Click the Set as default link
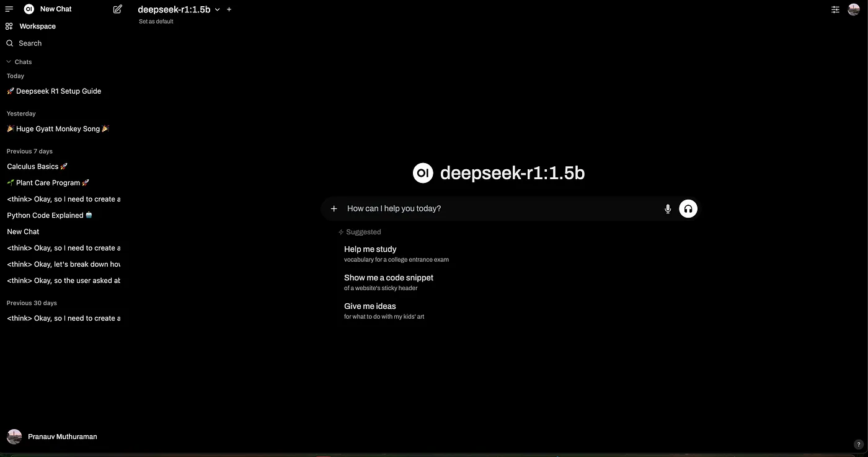The width and height of the screenshot is (868, 457). 156,22
